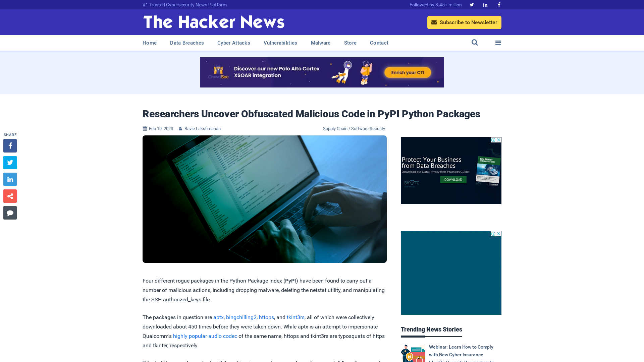Screen dimensions: 644x362
Task: Click the Twitter follow icon in header
Action: (472, 4)
